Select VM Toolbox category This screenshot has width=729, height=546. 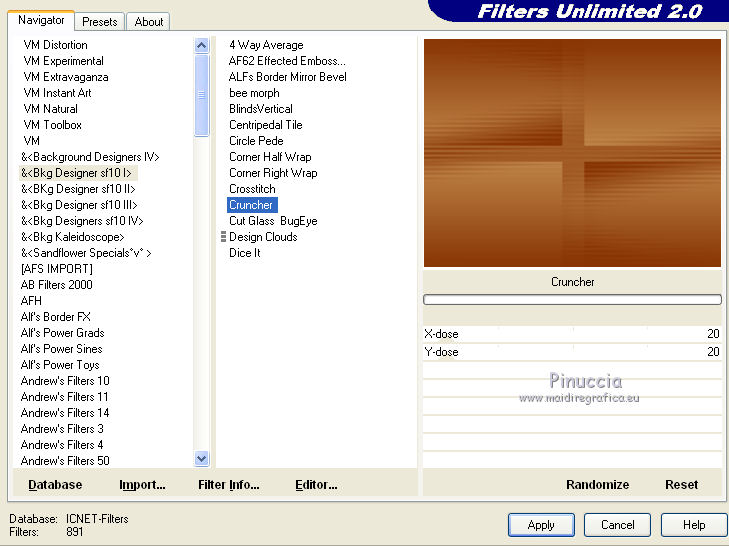(x=52, y=125)
